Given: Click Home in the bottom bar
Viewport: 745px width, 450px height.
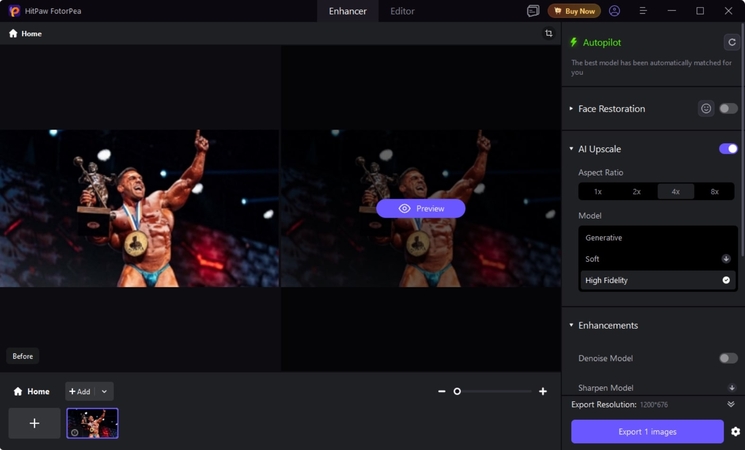Looking at the screenshot, I should [31, 391].
